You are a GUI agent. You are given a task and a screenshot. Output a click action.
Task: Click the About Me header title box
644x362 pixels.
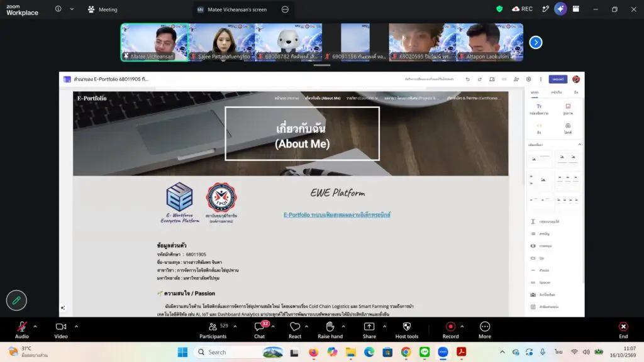(302, 133)
